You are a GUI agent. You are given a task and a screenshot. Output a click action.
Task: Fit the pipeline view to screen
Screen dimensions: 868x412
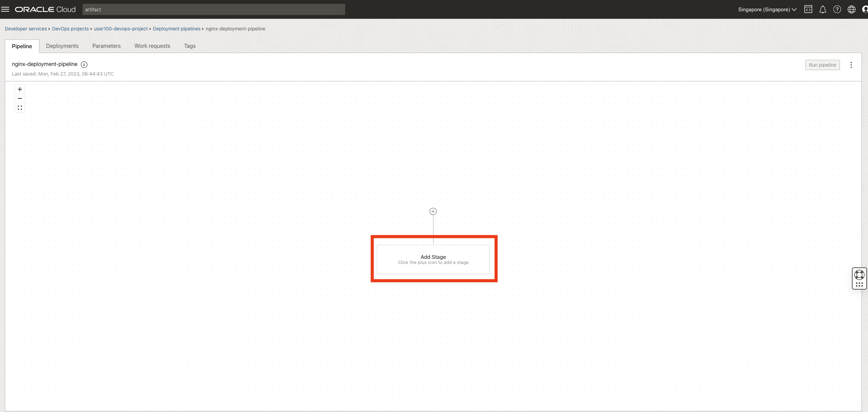tap(20, 108)
